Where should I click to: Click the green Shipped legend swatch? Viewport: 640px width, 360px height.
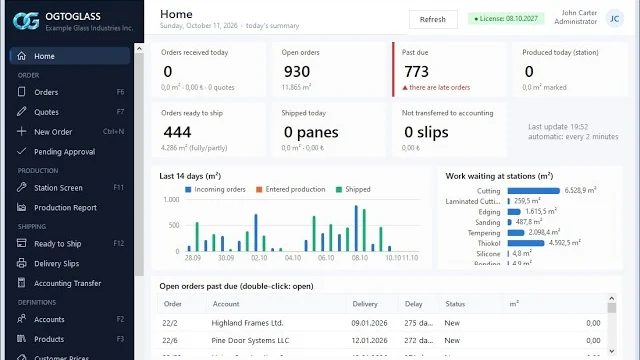pos(339,189)
